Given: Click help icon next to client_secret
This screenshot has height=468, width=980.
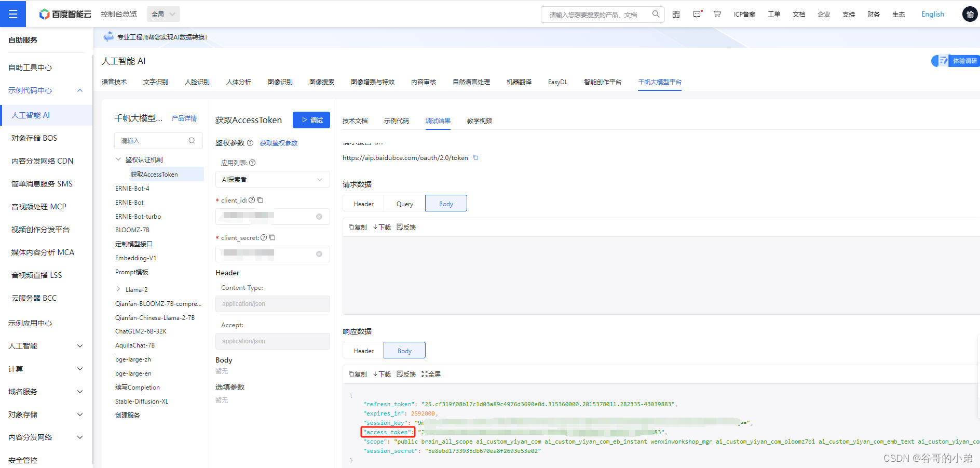Looking at the screenshot, I should click(x=264, y=237).
